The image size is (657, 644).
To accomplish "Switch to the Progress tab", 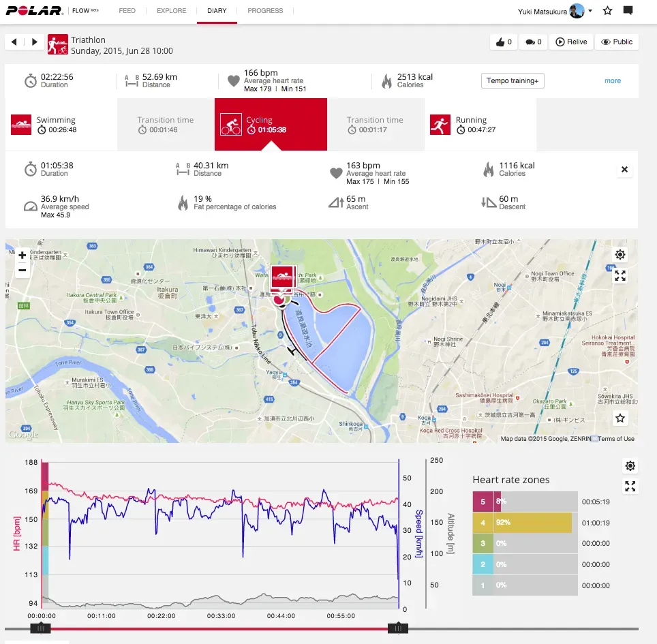I will point(265,11).
